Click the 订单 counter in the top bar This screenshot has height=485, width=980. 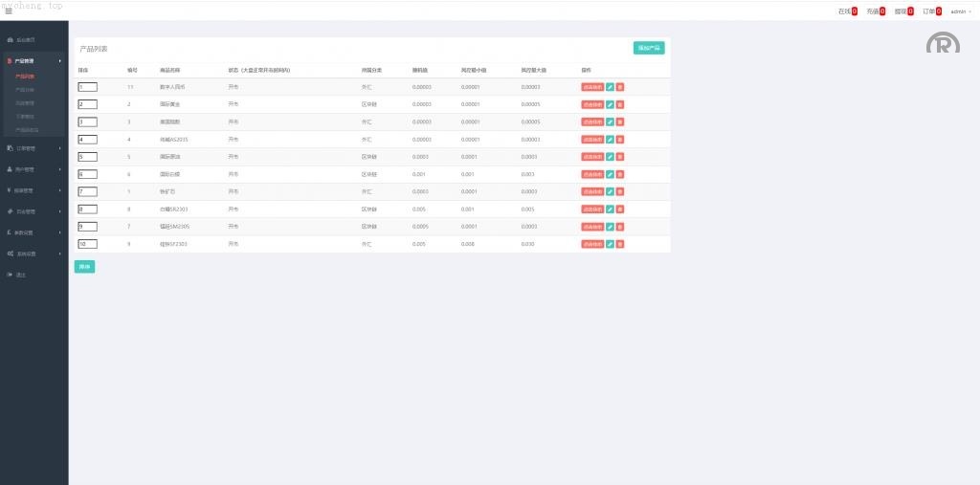click(932, 11)
